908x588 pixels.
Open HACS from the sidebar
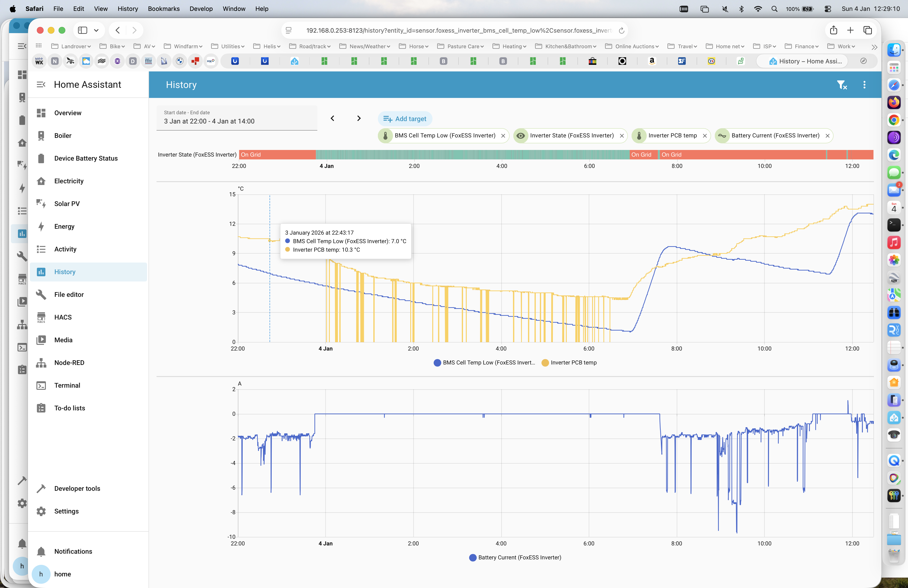[63, 317]
